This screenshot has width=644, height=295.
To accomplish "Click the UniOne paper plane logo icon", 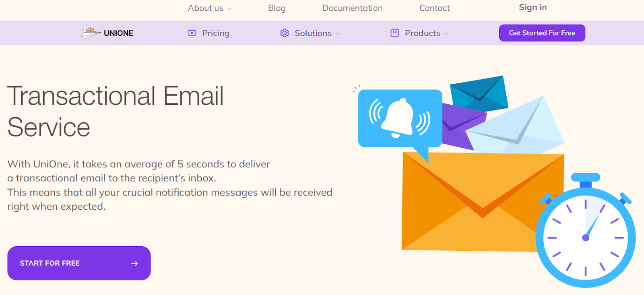I will pyautogui.click(x=90, y=33).
